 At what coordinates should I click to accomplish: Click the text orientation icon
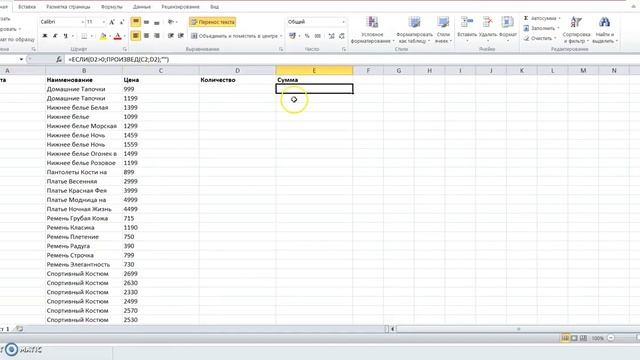[171, 22]
